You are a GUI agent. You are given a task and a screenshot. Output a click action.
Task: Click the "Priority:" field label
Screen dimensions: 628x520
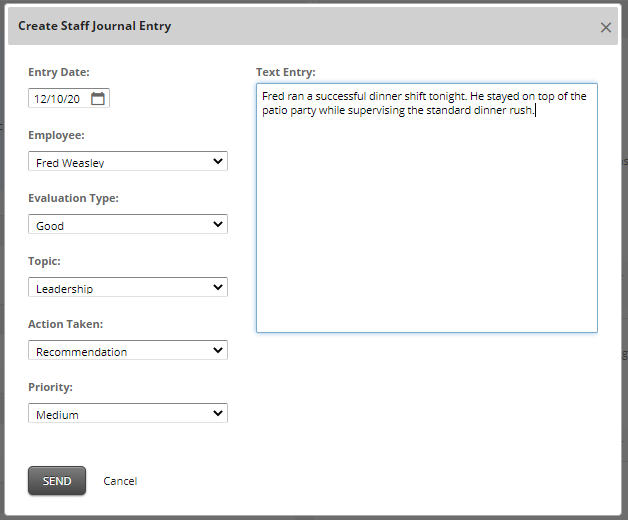pos(51,387)
